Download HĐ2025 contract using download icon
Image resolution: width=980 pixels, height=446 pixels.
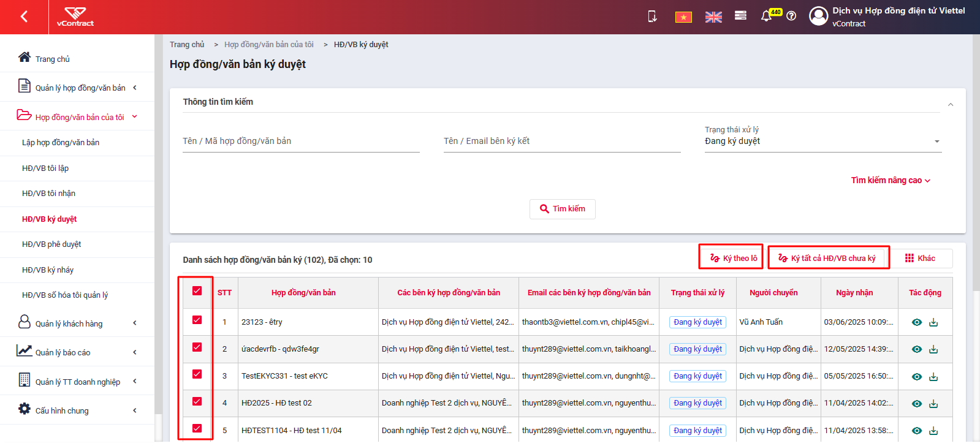point(933,404)
